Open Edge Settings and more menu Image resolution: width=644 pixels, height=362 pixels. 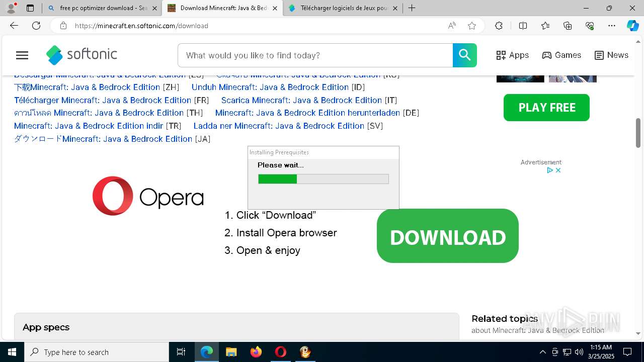click(612, 26)
